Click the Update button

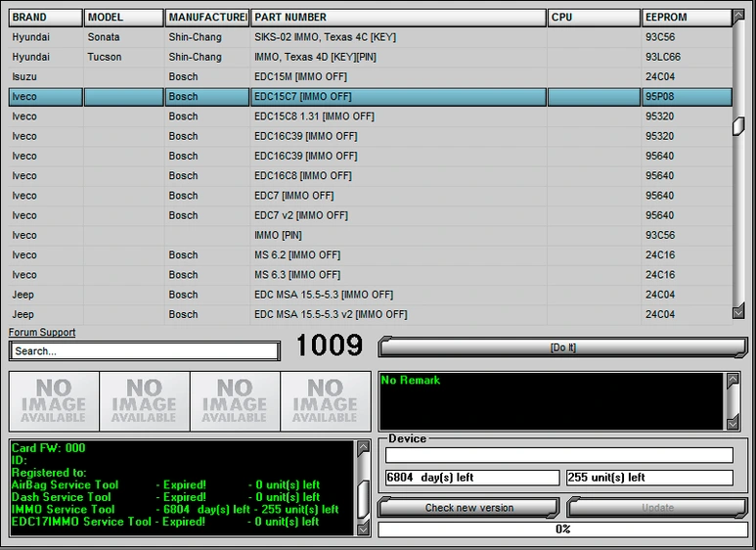(657, 508)
